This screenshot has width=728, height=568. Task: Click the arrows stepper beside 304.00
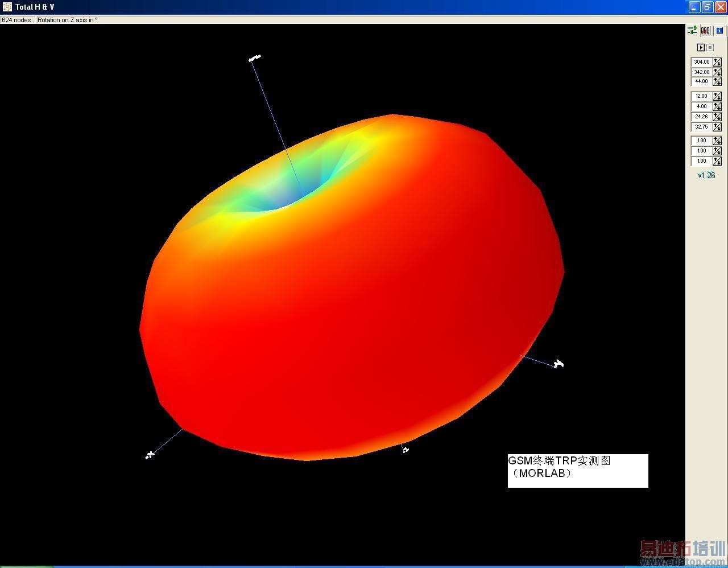coord(717,62)
